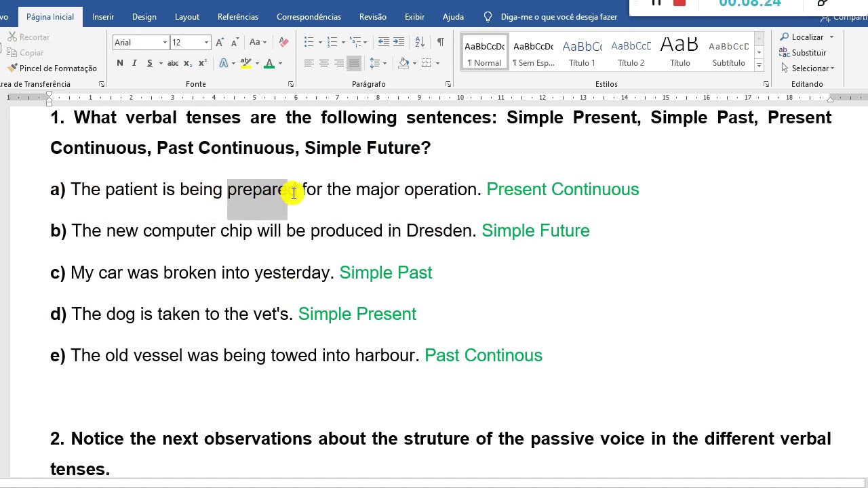Activate Pincel de Formatação format painter
Image resolution: width=868 pixels, height=488 pixels.
click(52, 68)
